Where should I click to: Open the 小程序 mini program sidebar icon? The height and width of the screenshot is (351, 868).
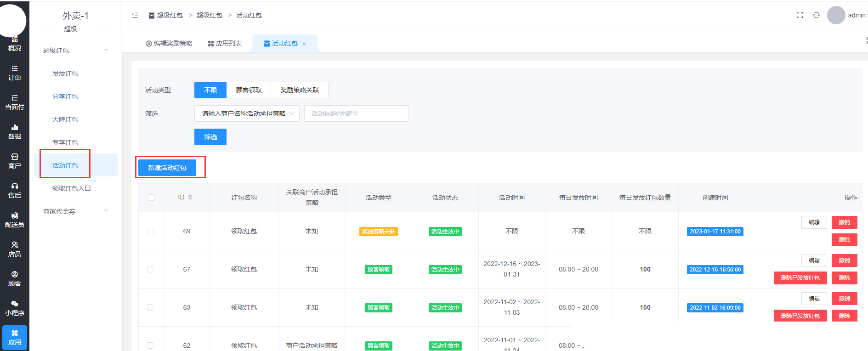click(x=15, y=308)
